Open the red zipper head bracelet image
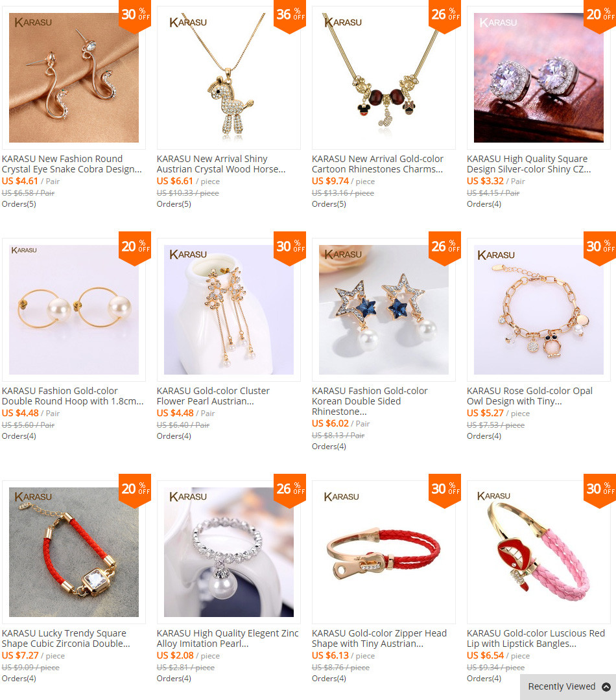 (384, 552)
